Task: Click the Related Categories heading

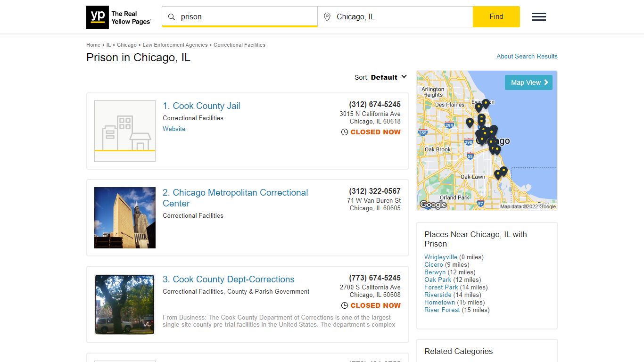Action: pyautogui.click(x=458, y=351)
